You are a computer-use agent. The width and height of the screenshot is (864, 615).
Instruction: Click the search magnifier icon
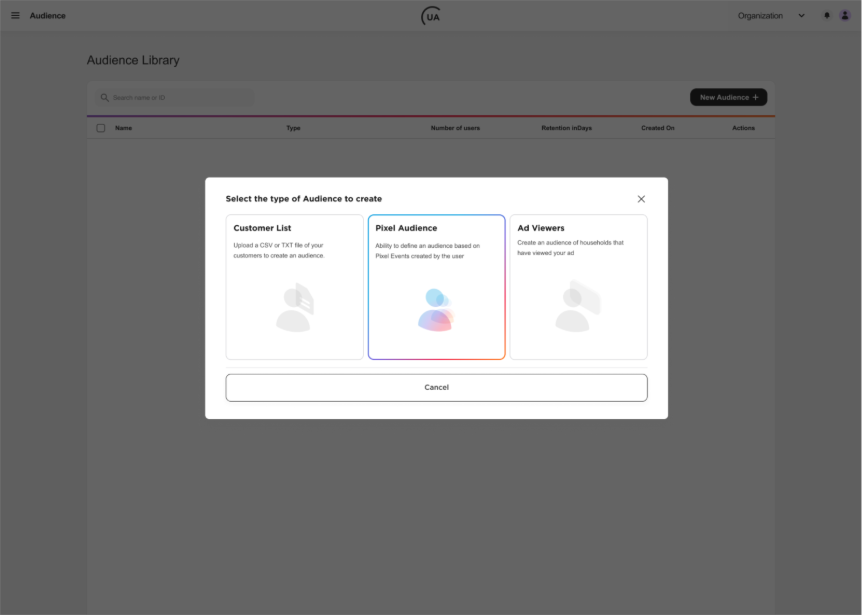(104, 97)
